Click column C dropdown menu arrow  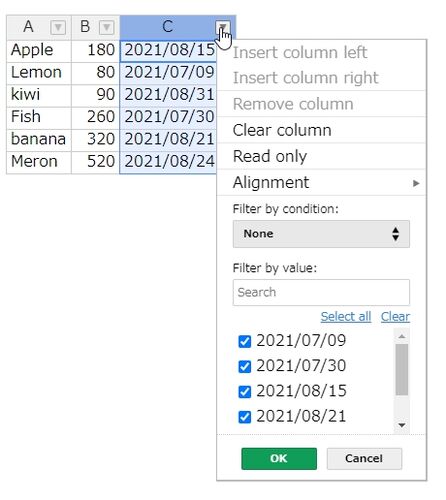click(222, 27)
